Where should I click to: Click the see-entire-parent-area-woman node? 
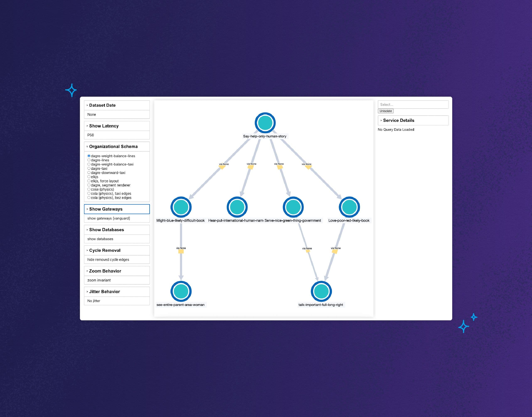pyautogui.click(x=181, y=291)
